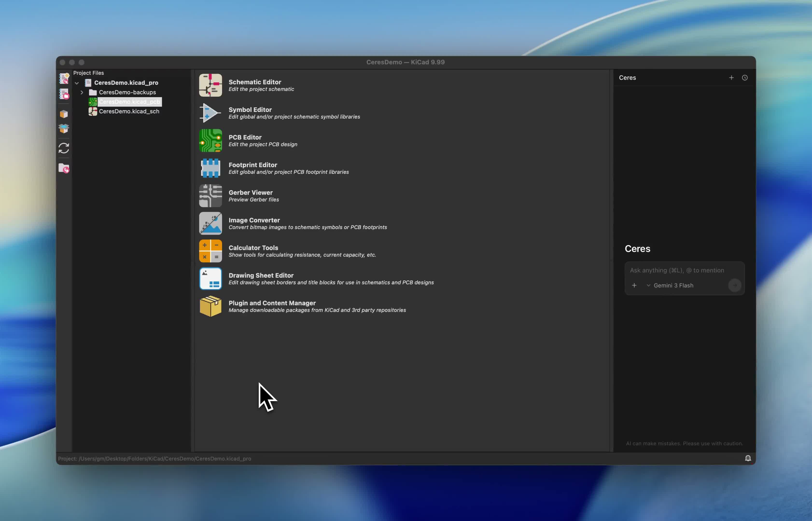Screen dimensions: 812x521
Task: Click the New Project sidebar icon
Action: 64,78
